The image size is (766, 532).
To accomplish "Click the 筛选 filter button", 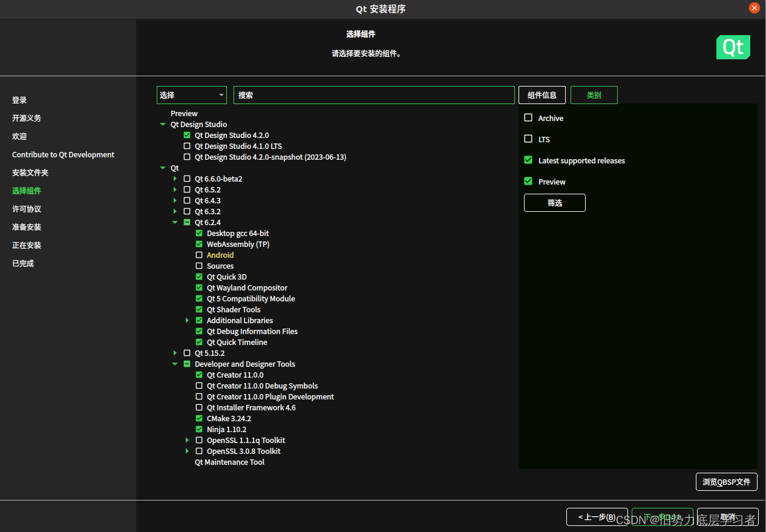I will (x=555, y=203).
